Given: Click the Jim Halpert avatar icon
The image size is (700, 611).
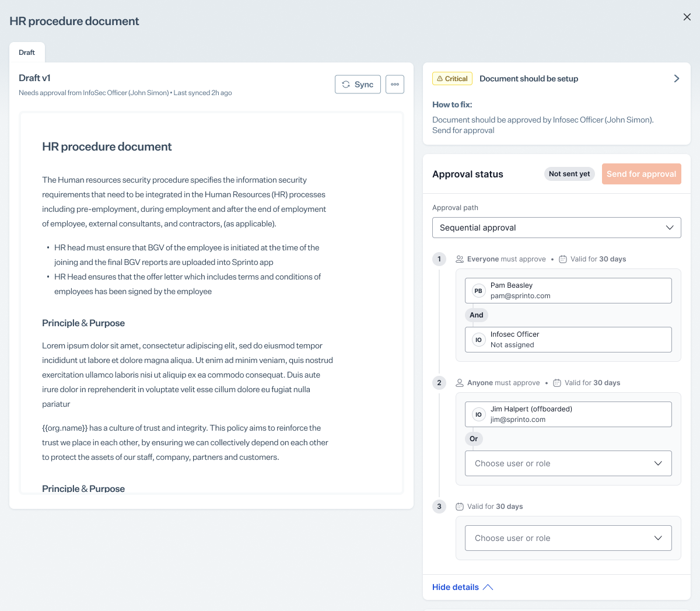Looking at the screenshot, I should [x=478, y=414].
